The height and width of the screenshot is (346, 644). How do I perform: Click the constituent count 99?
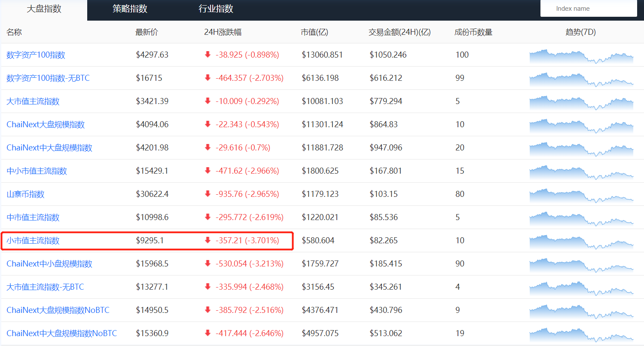click(x=460, y=78)
